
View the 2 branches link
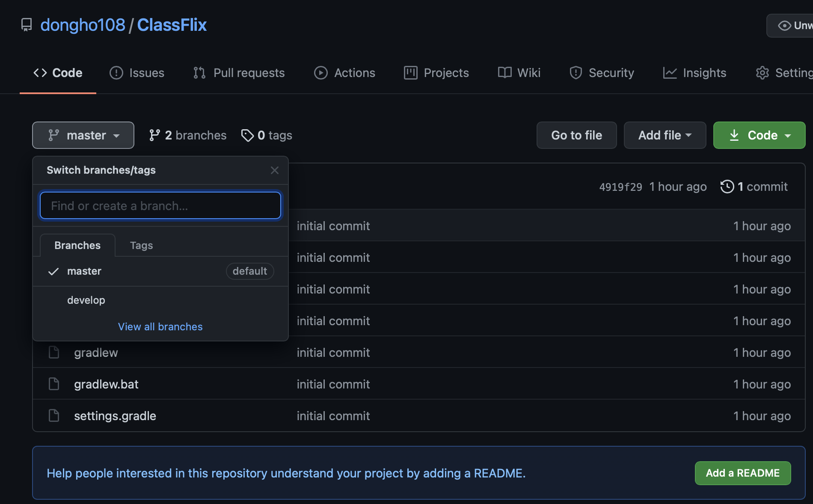click(187, 135)
